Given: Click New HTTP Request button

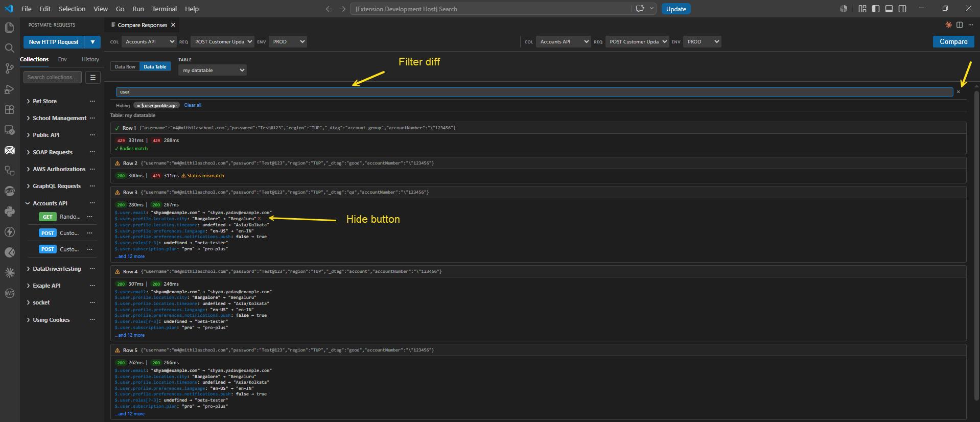Looking at the screenshot, I should tap(54, 42).
